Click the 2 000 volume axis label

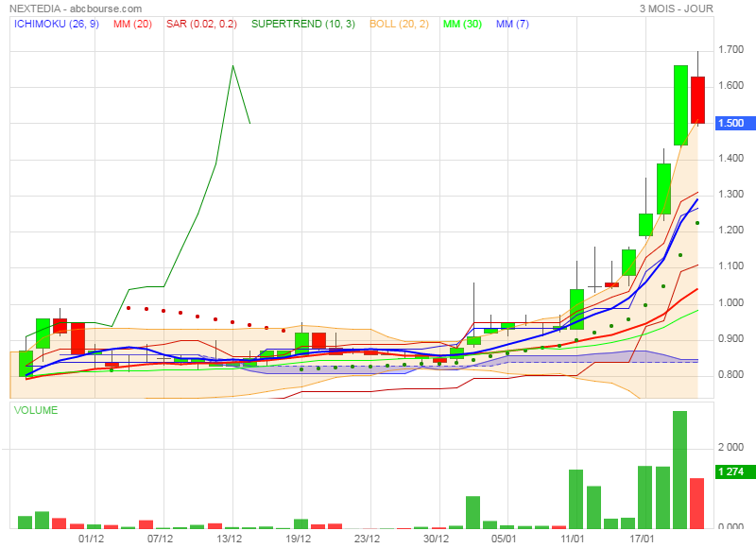coord(730,447)
